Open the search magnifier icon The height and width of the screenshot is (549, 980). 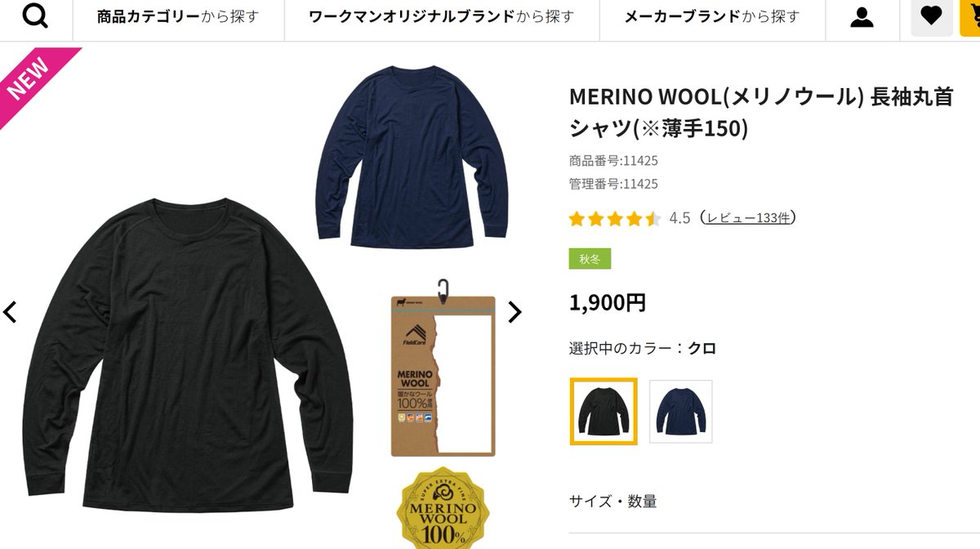(35, 16)
